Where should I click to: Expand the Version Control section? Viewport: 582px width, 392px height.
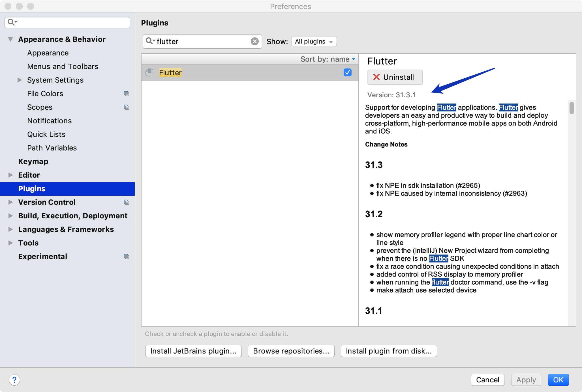(x=10, y=202)
